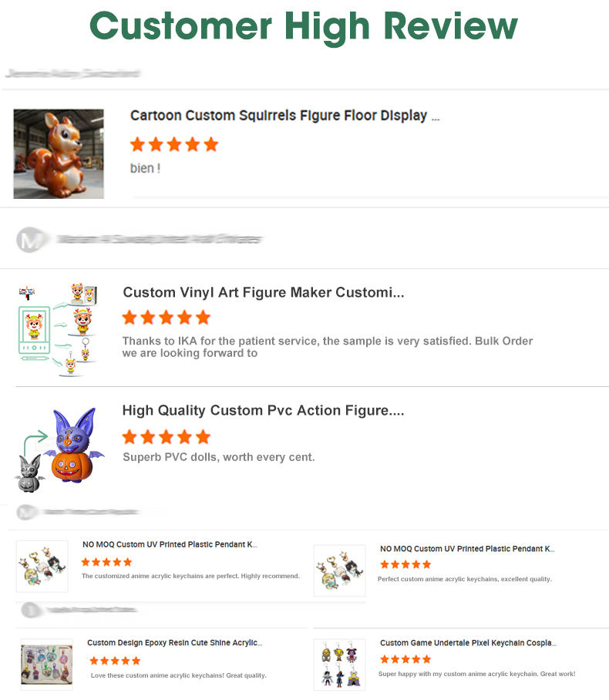
Task: Open Custom Vinyl Art Figure Maker link
Action: coord(263,293)
